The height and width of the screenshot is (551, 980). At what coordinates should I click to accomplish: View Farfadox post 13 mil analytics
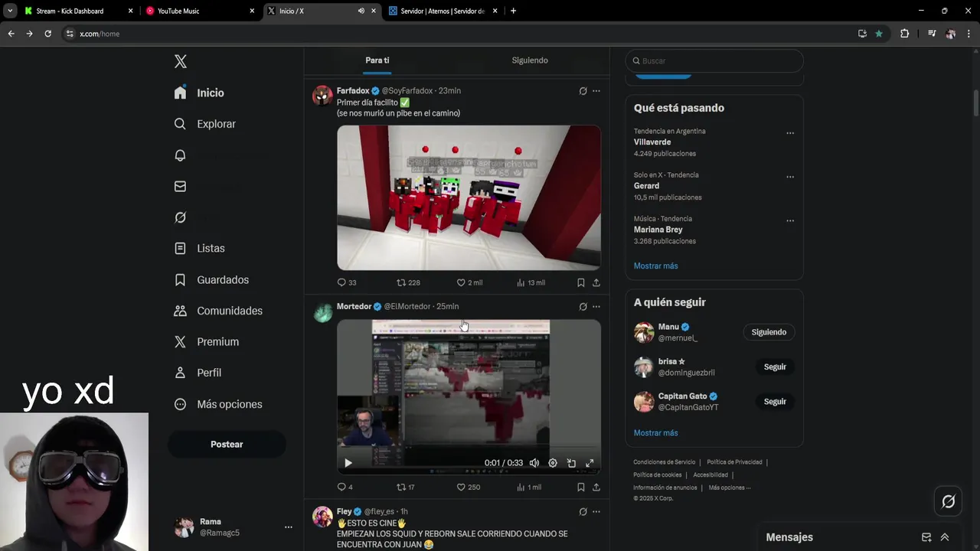pos(531,282)
